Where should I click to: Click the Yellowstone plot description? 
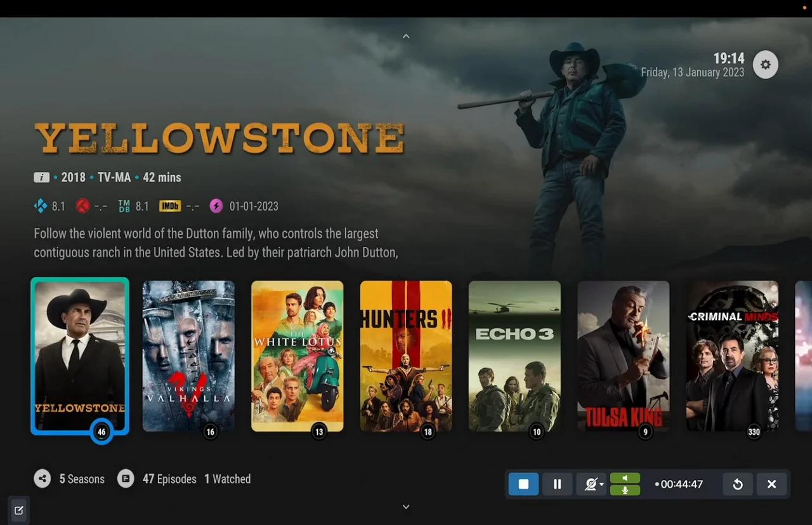[216, 243]
